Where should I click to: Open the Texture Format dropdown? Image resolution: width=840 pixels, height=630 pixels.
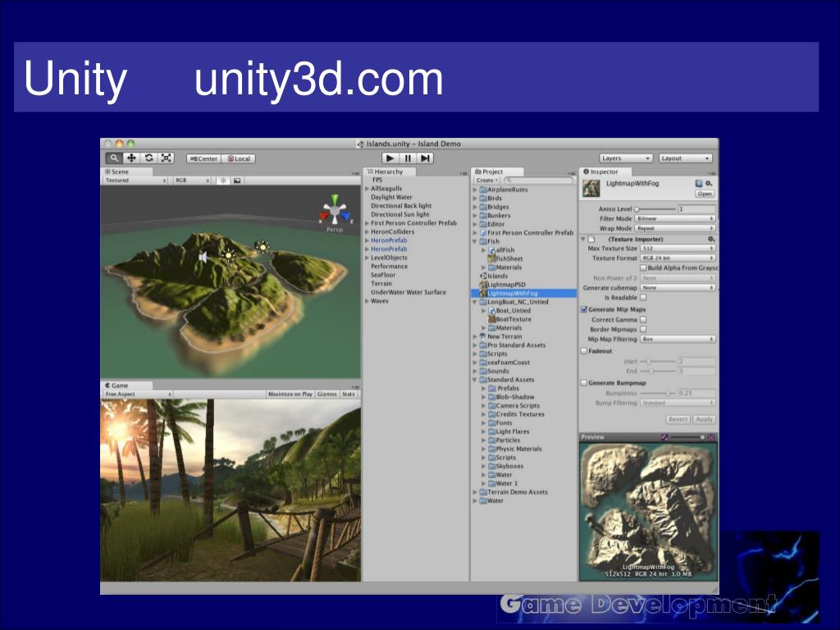[x=678, y=258]
